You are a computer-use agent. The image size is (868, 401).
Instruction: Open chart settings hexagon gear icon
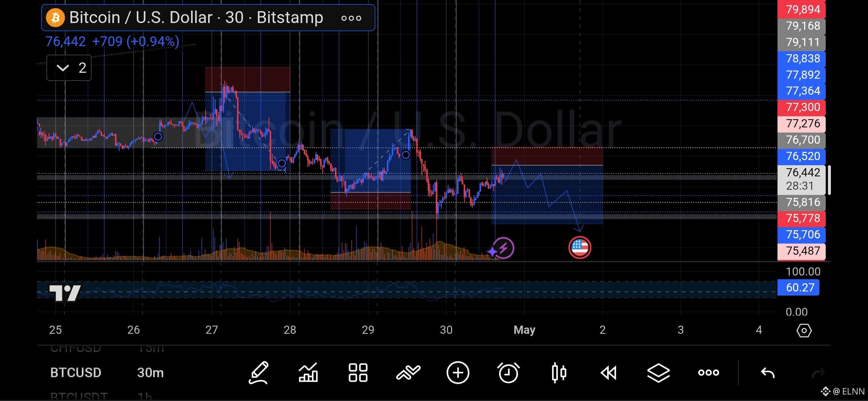tap(804, 330)
